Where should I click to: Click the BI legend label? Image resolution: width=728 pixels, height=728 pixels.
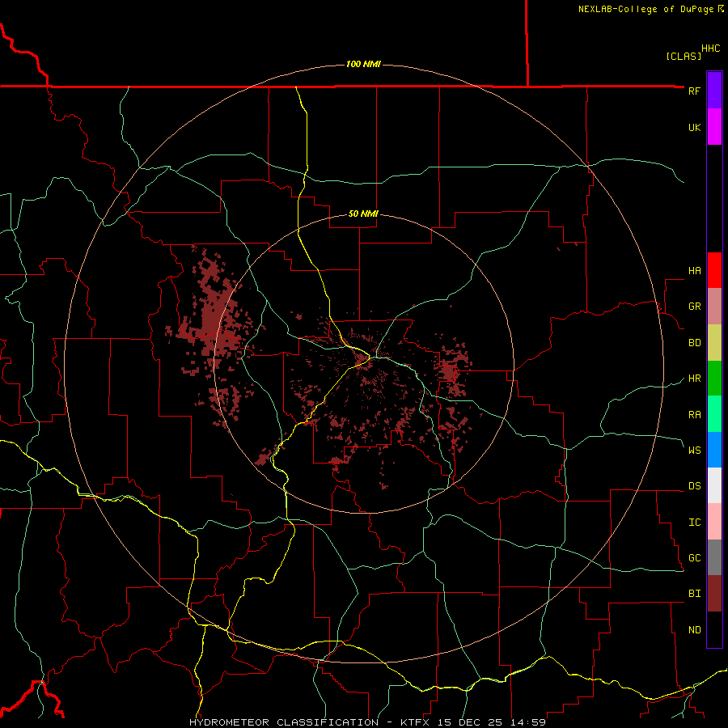coord(695,594)
